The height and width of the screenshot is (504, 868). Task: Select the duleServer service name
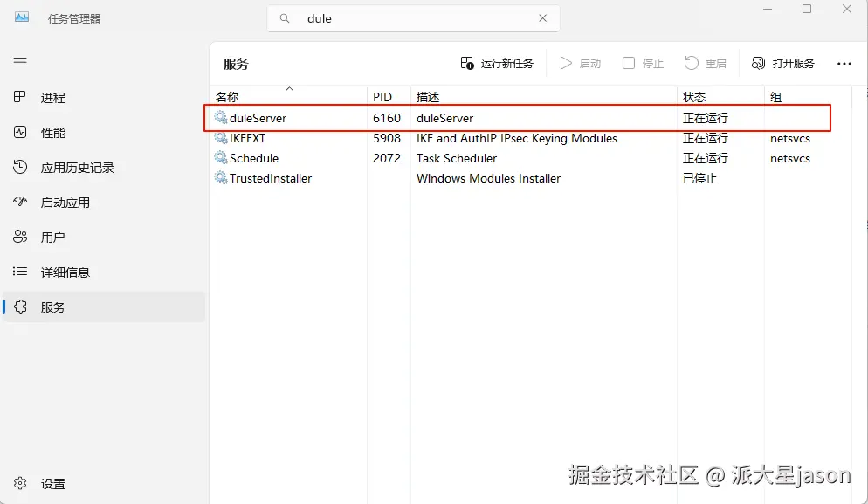258,118
